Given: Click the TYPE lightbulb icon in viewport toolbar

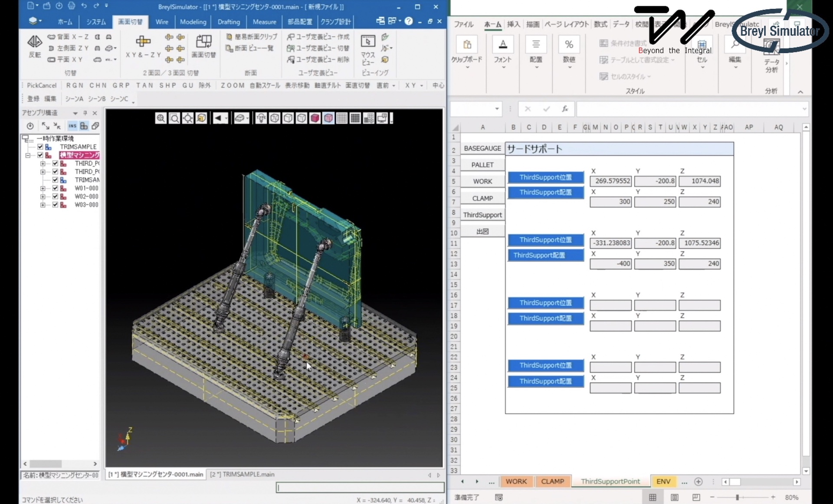Looking at the screenshot, I should coord(261,118).
